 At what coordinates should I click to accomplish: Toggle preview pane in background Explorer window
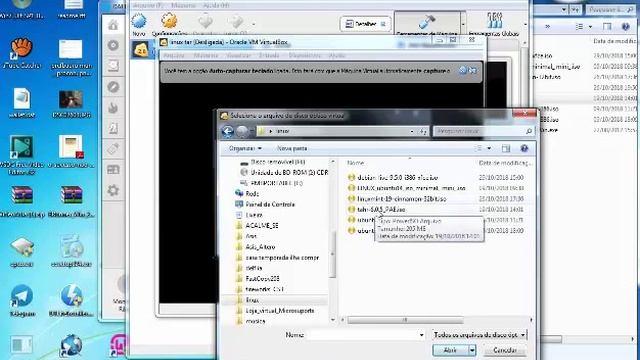607,27
